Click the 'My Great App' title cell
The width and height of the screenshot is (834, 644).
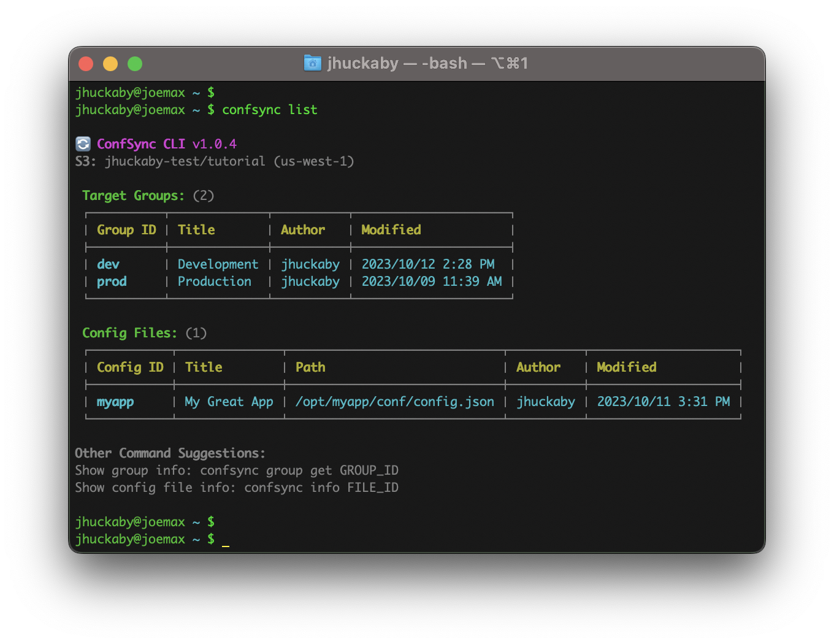[x=229, y=402]
